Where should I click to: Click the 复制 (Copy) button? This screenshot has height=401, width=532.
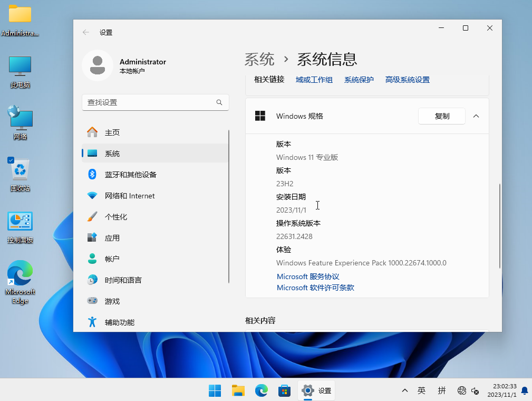[x=441, y=116]
